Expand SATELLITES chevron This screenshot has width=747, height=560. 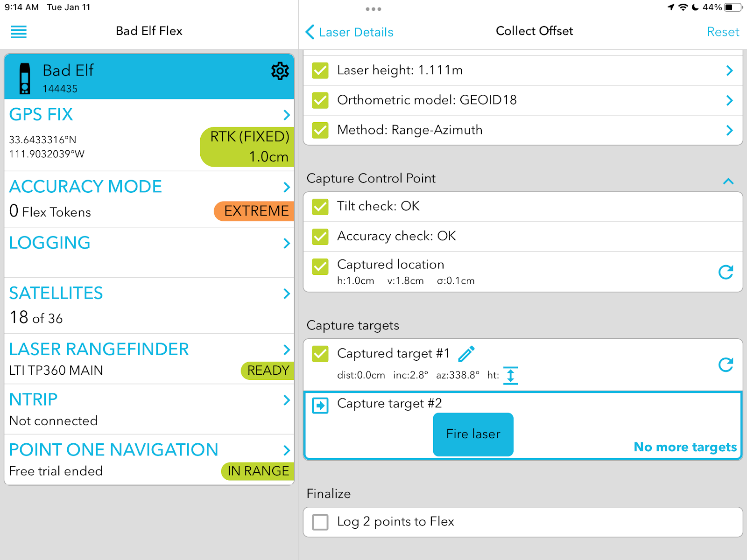pyautogui.click(x=287, y=294)
